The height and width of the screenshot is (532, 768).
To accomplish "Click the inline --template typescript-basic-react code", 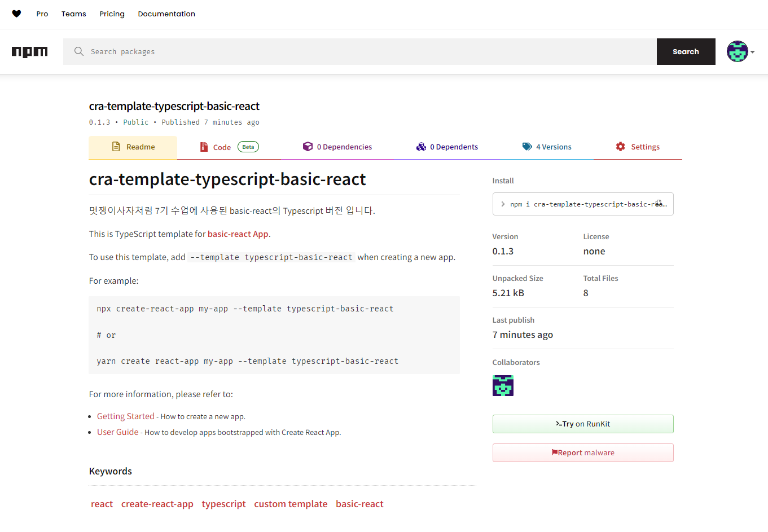I will coord(271,257).
